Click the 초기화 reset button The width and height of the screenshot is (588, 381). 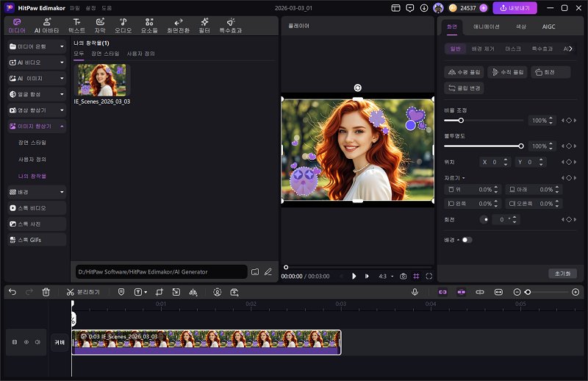(x=563, y=274)
